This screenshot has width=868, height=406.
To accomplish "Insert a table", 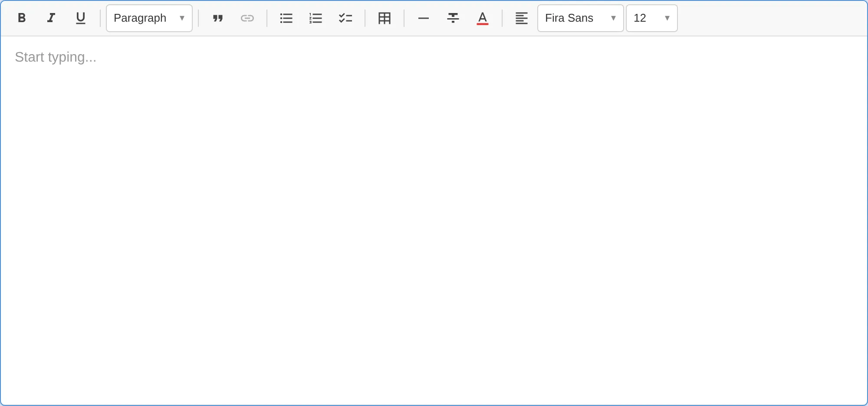I will (x=384, y=18).
